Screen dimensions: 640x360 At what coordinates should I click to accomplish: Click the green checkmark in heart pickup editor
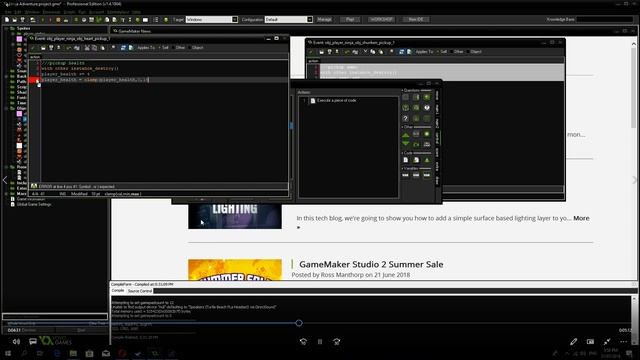tap(34, 48)
